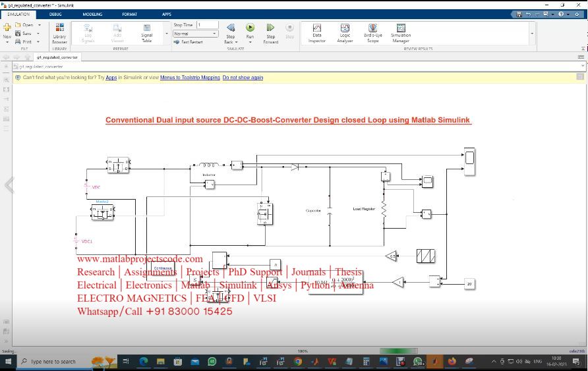Click the Print icon in File group

[18, 42]
